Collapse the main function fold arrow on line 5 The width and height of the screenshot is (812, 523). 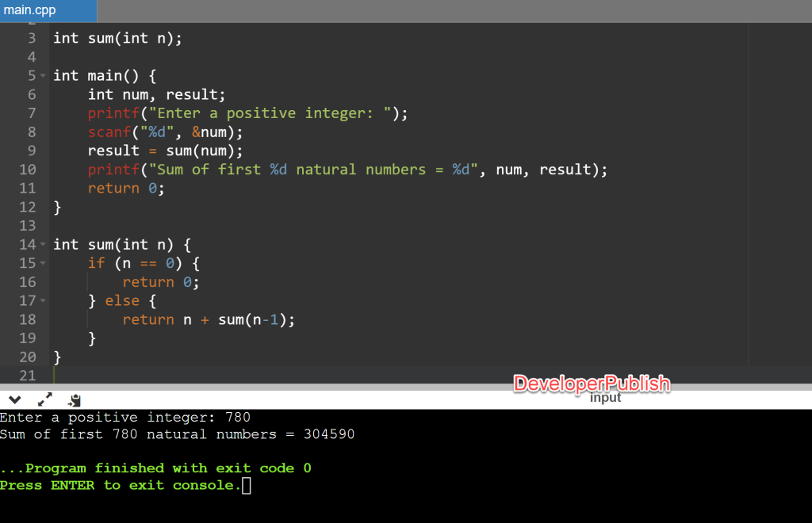[42, 75]
